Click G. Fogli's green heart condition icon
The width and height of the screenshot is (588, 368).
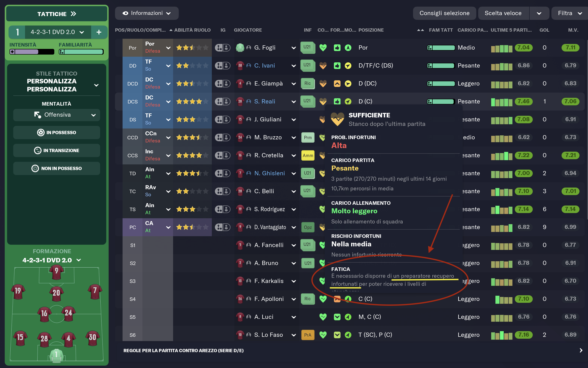point(323,47)
